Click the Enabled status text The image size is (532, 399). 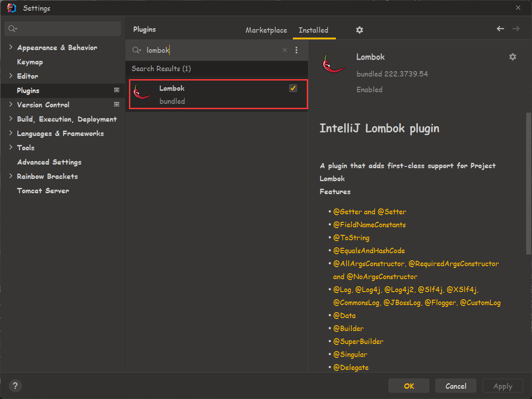369,89
